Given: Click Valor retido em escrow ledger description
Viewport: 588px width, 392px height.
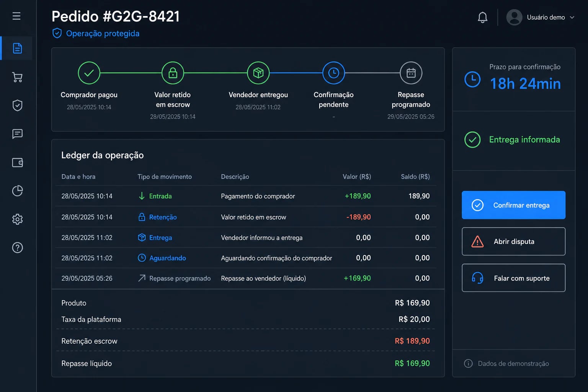Looking at the screenshot, I should coord(253,217).
